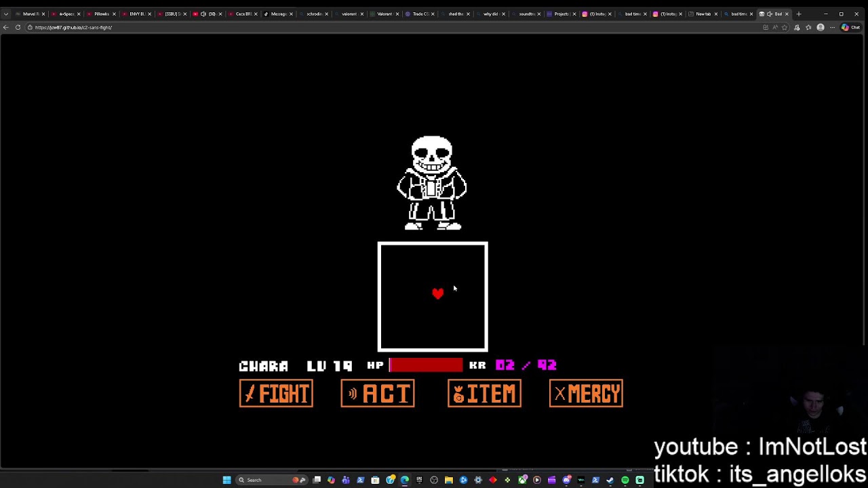Go back with the browser back arrow
Viewport: 868px width, 488px height.
click(x=6, y=27)
